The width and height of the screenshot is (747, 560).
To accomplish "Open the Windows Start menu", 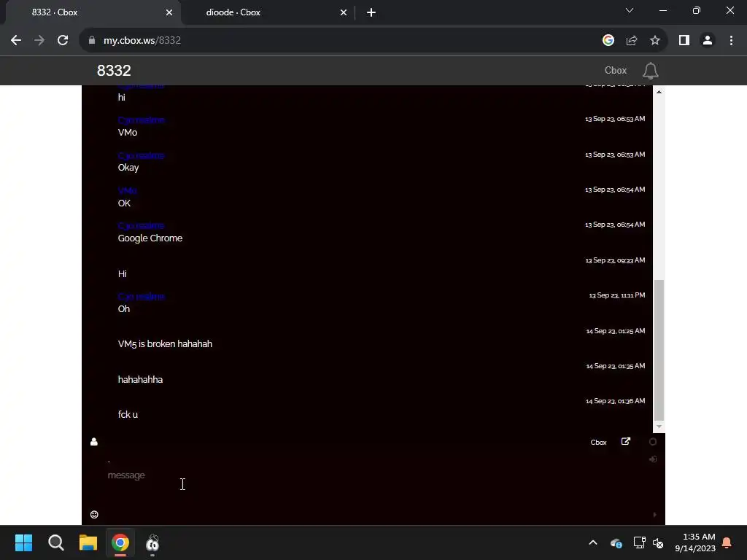I will pos(23,542).
